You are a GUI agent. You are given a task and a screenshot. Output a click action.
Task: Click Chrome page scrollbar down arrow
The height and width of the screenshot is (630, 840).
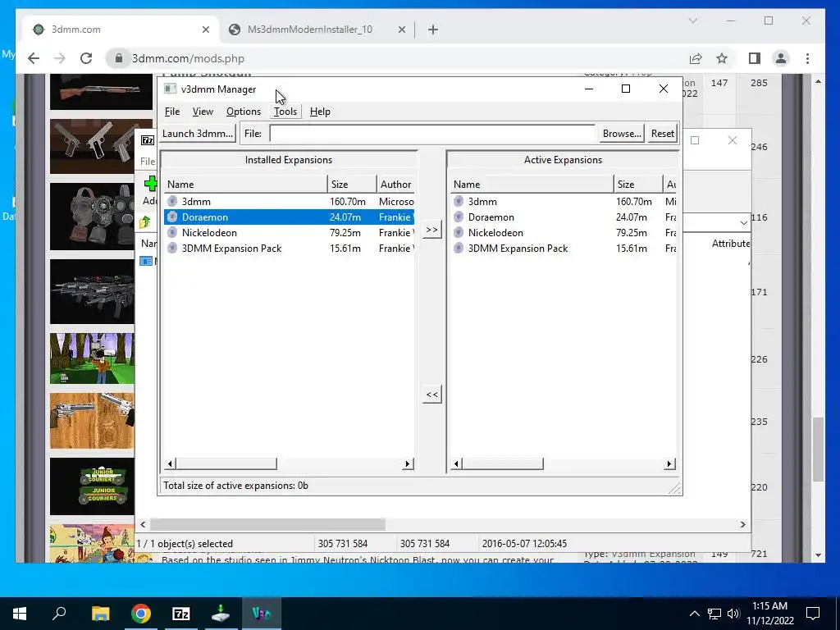(x=818, y=555)
